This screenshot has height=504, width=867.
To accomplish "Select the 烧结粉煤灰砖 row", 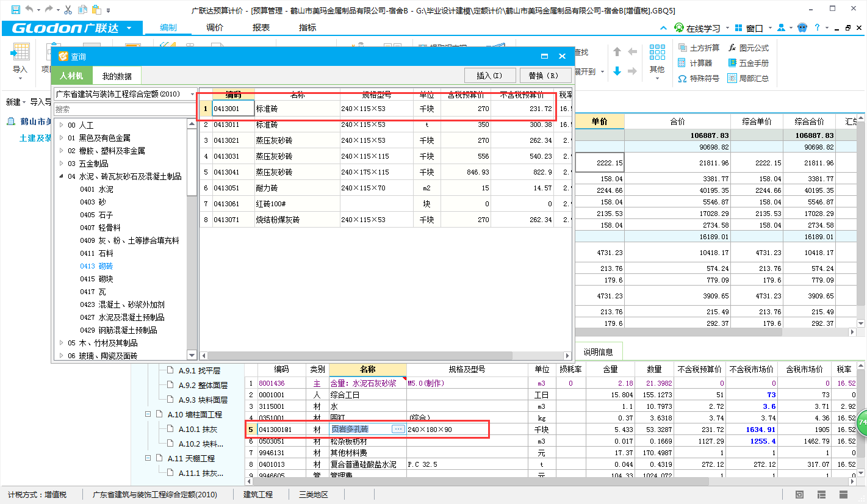I will [x=386, y=220].
